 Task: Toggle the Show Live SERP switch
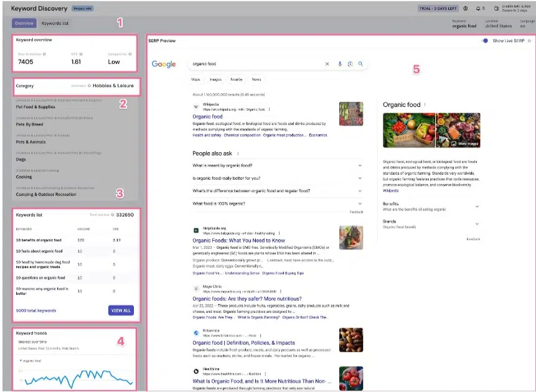[486, 40]
